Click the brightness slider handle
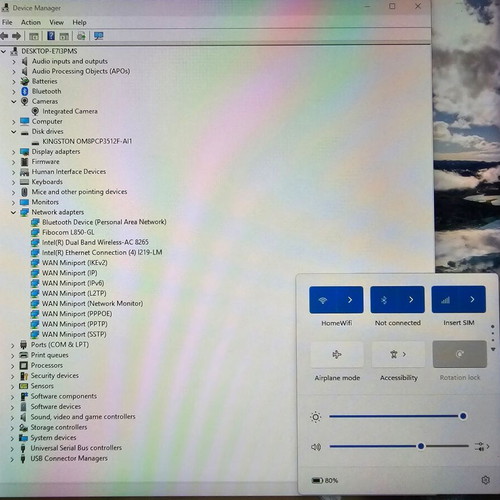Screen dimensions: 500x500 click(463, 416)
